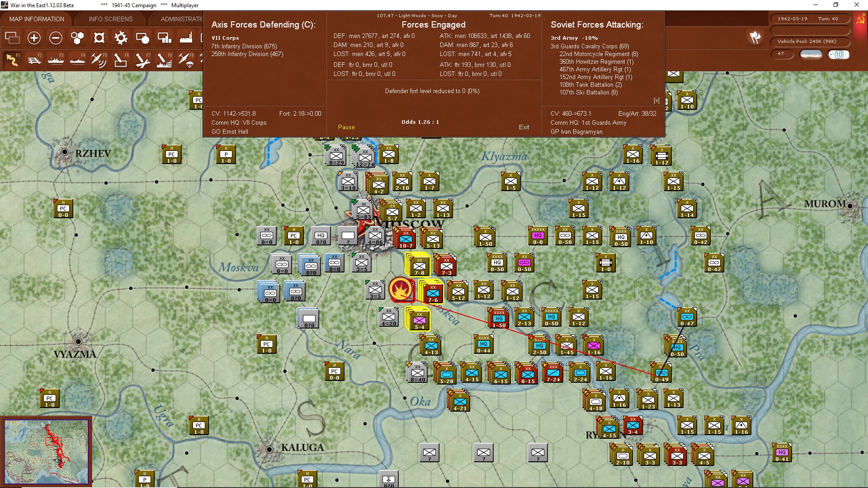868x488 pixels.
Task: Click Exit in the combat report
Action: tap(524, 127)
